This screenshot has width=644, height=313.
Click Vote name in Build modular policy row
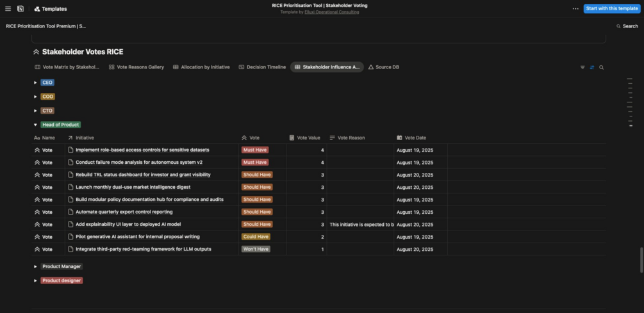[47, 199]
